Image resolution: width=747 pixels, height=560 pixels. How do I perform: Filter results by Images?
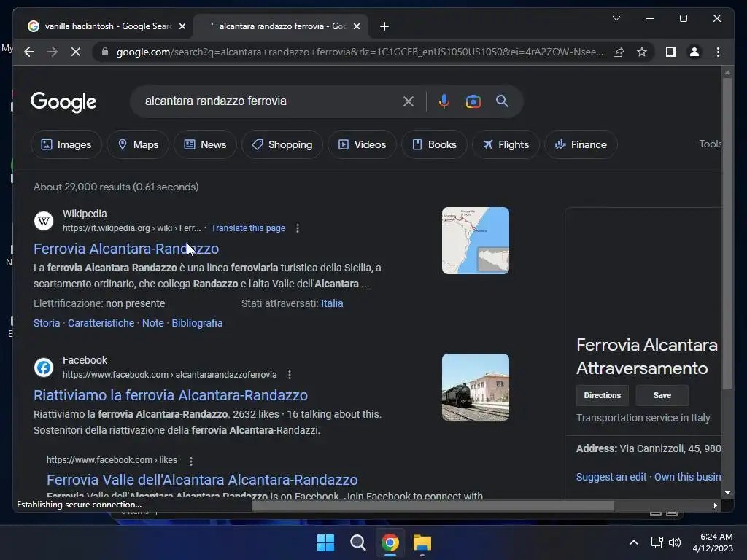click(66, 144)
